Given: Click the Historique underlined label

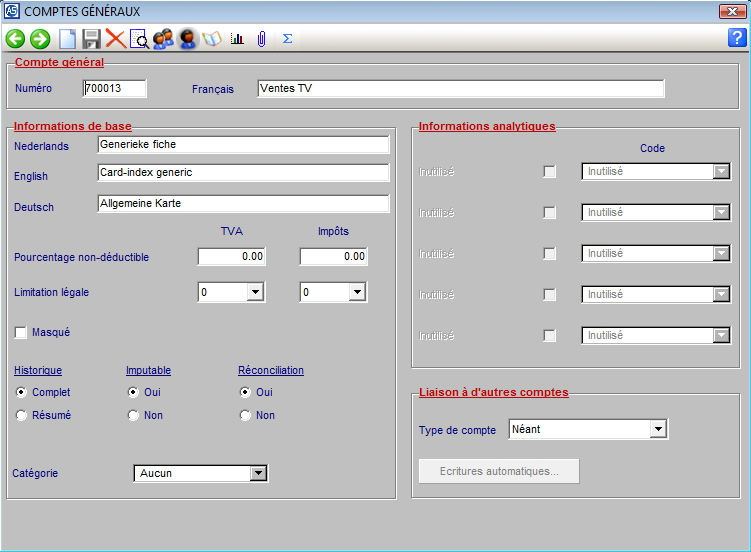Looking at the screenshot, I should 38,370.
